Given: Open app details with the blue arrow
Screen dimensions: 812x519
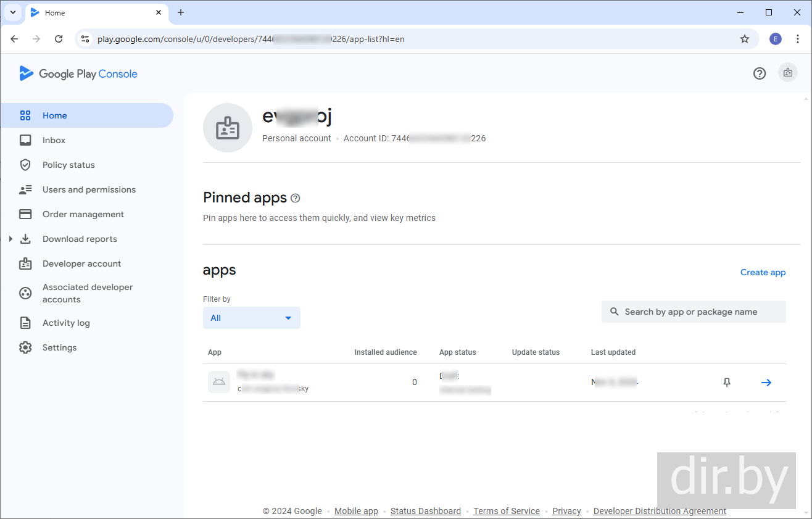Looking at the screenshot, I should 766,383.
